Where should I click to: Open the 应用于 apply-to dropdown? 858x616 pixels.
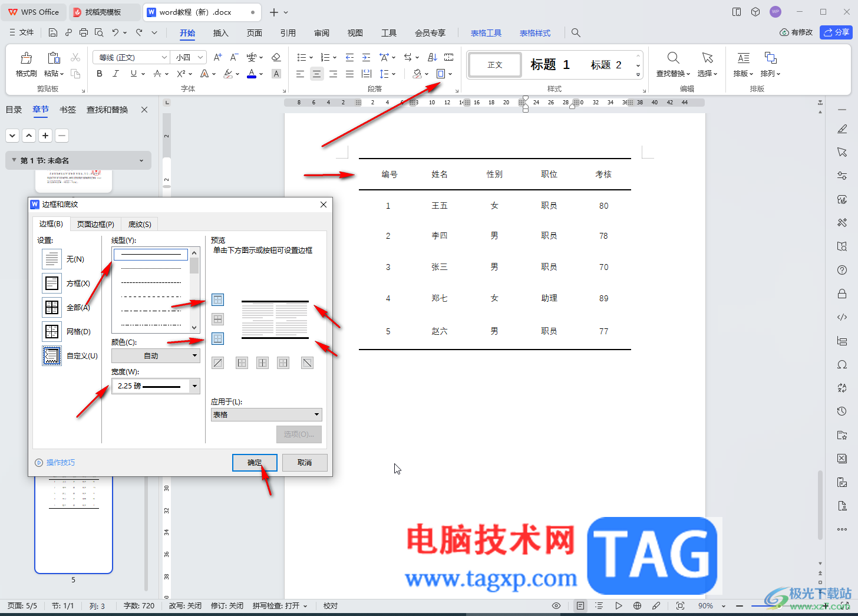point(266,414)
